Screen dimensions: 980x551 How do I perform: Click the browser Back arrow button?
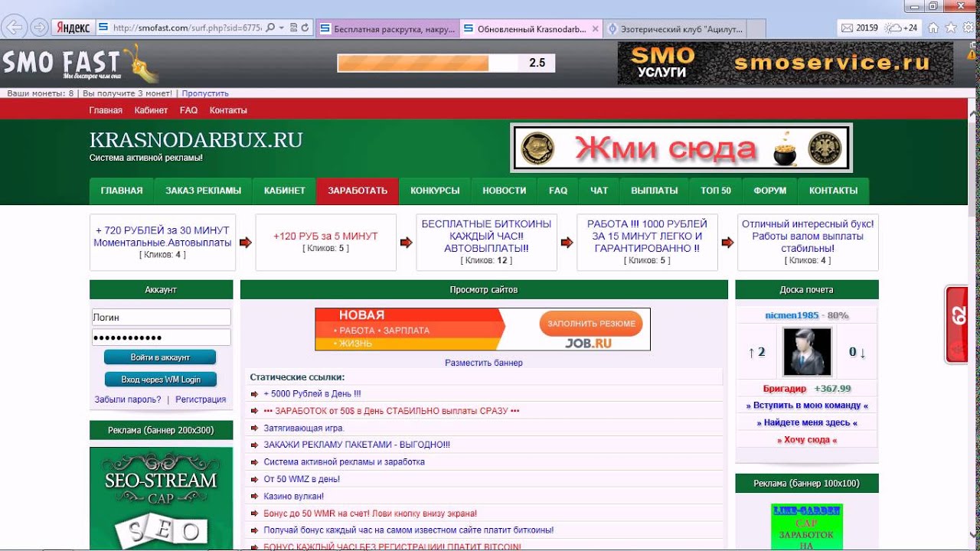(x=13, y=28)
